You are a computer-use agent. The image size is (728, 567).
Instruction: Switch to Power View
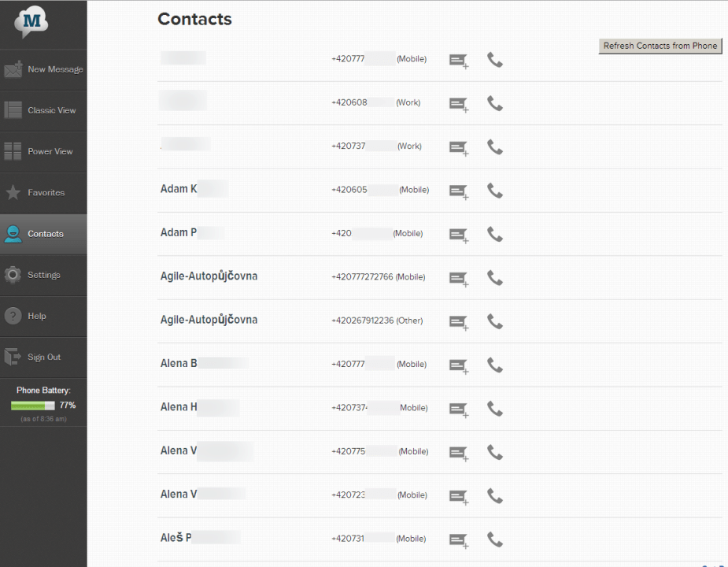43,151
